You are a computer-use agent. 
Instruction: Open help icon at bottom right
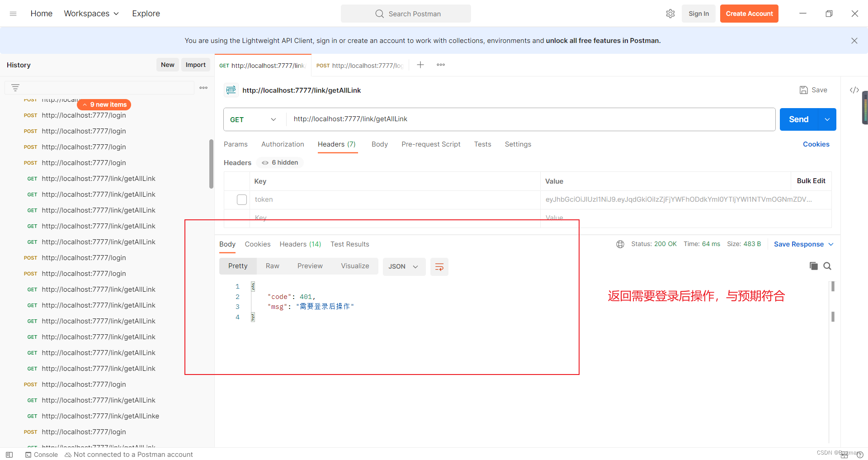[860, 455]
